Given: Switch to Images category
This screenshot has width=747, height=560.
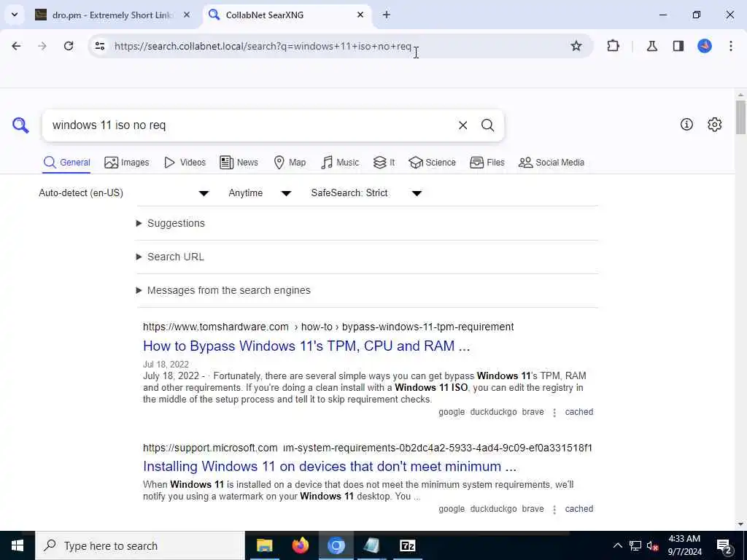Looking at the screenshot, I should (x=127, y=163).
